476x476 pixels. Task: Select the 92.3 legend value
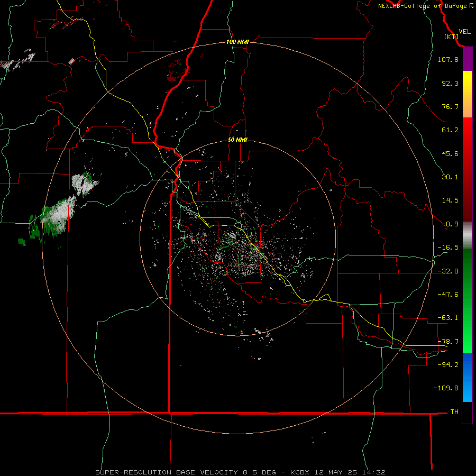click(x=450, y=83)
